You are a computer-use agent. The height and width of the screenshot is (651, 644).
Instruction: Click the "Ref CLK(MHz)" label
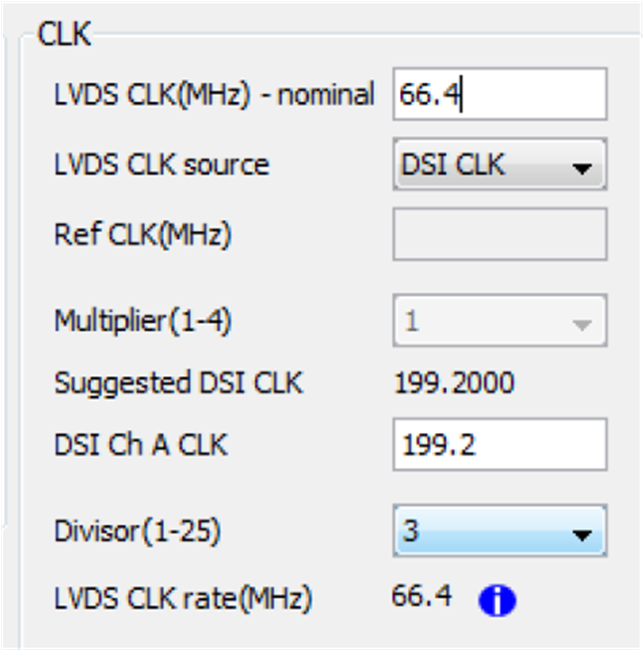[143, 234]
